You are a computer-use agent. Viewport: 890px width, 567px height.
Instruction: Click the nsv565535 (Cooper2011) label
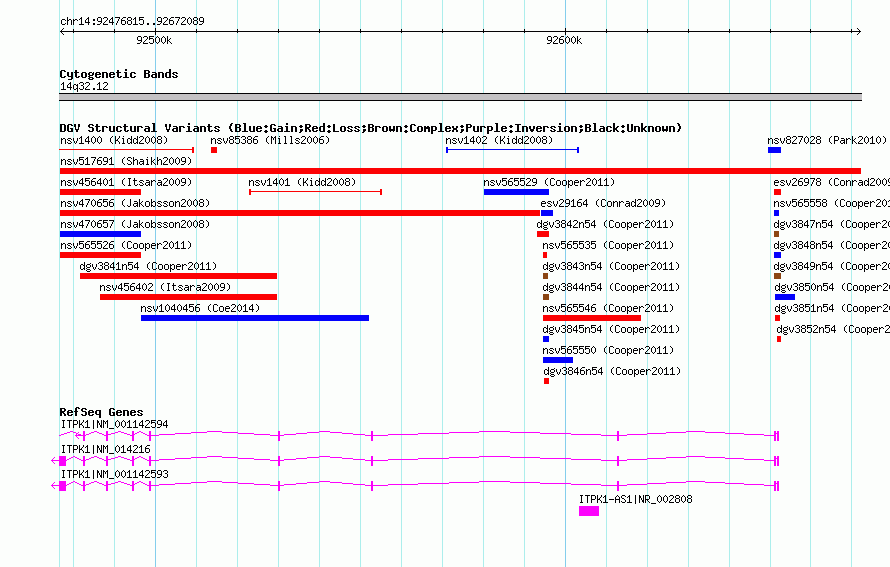pyautogui.click(x=608, y=245)
